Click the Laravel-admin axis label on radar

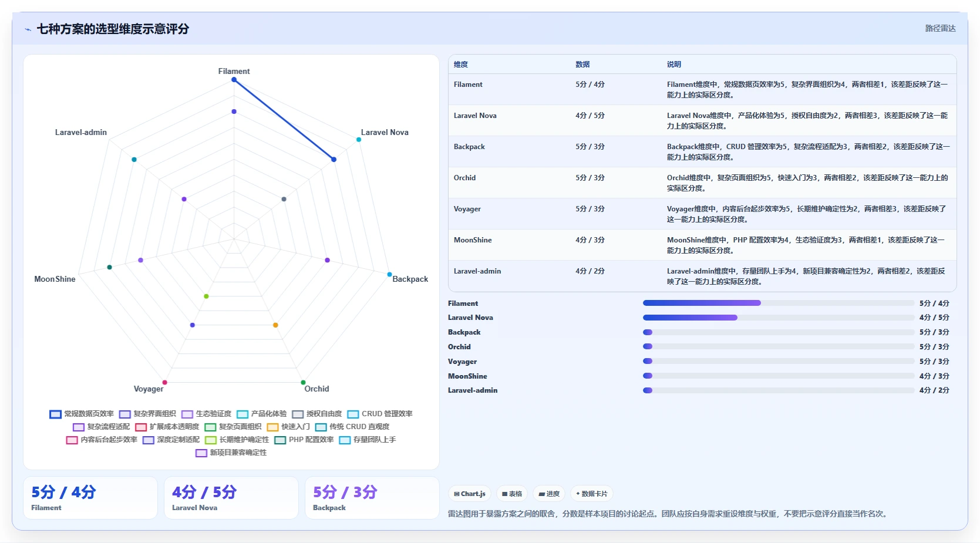81,133
